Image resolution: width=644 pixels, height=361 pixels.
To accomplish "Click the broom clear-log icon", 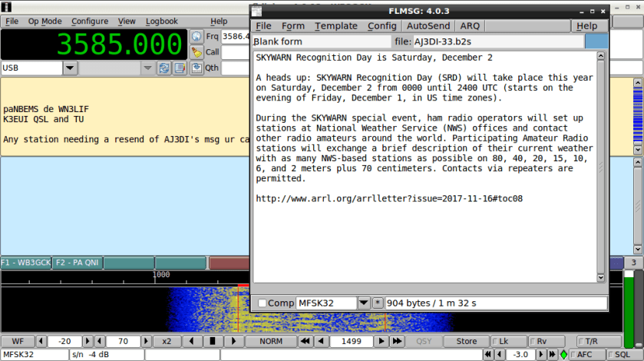I will point(197,52).
